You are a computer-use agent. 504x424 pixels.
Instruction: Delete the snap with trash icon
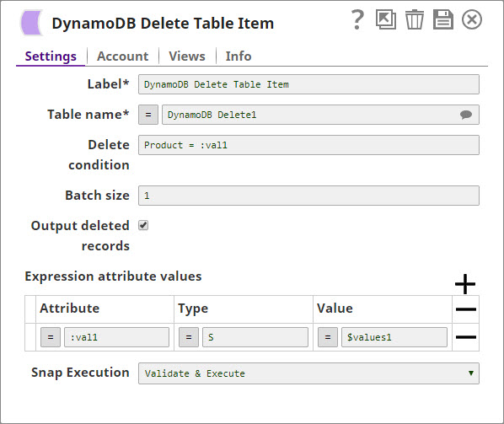point(415,19)
